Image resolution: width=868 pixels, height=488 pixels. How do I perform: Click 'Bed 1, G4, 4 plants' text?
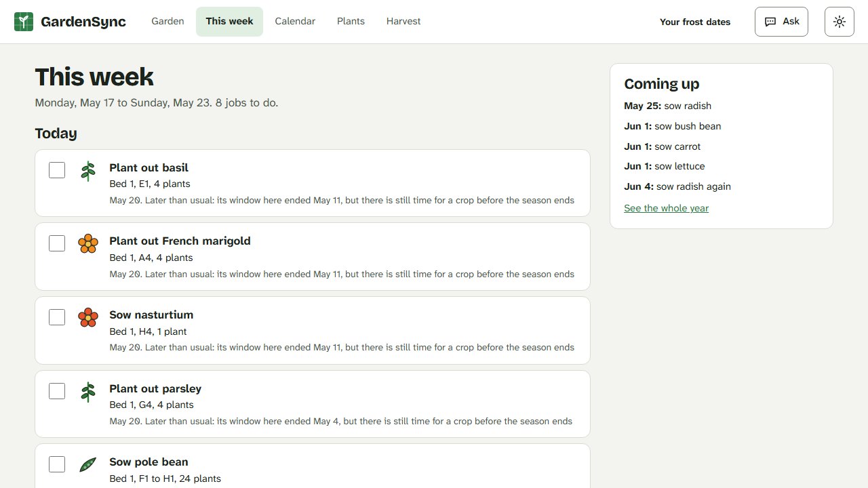click(151, 405)
